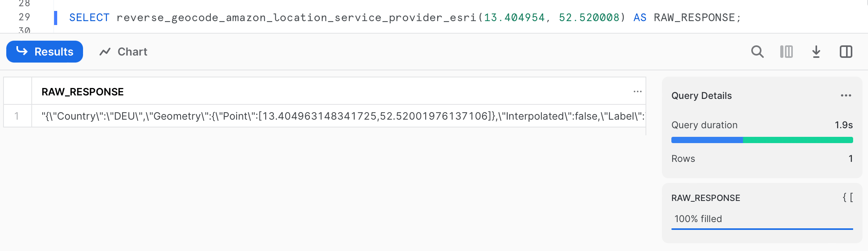
Task: Click the JSON type icon beside RAW_RESPONSE
Action: (848, 197)
